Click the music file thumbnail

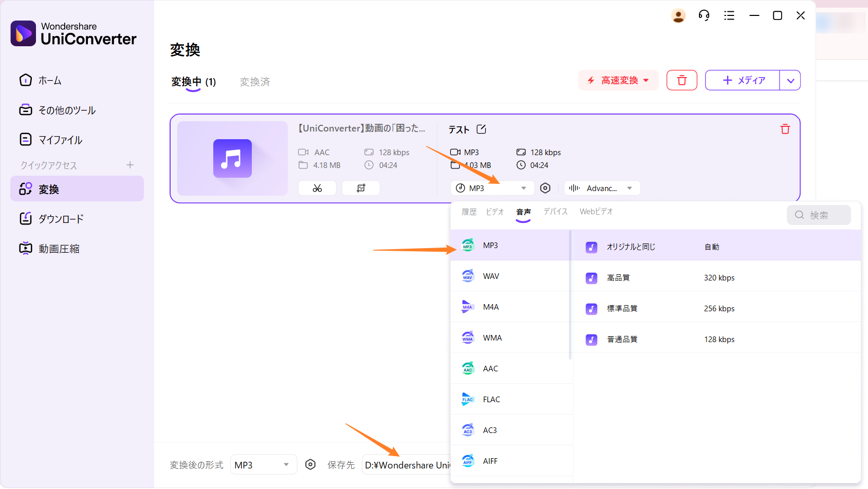point(232,158)
